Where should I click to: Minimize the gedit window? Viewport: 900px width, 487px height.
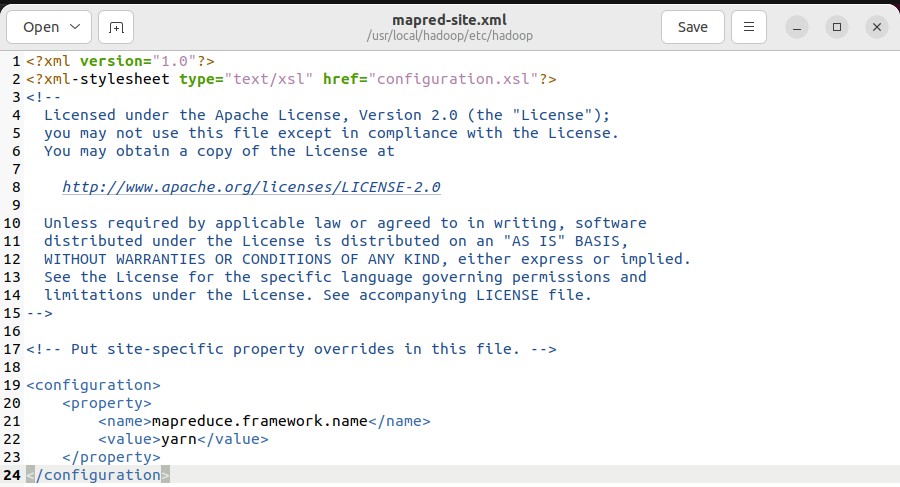tap(797, 27)
